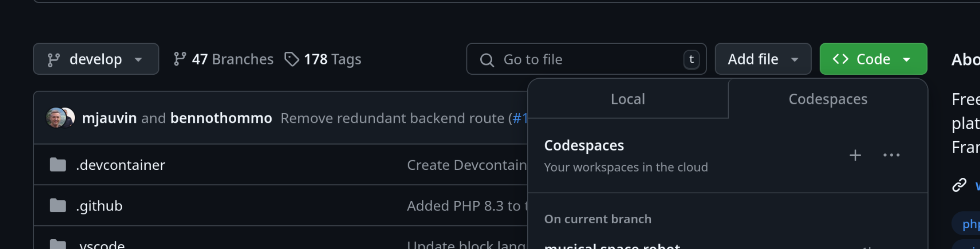Open the .devcontainer folder
Screen dimensions: 980x249
point(121,165)
